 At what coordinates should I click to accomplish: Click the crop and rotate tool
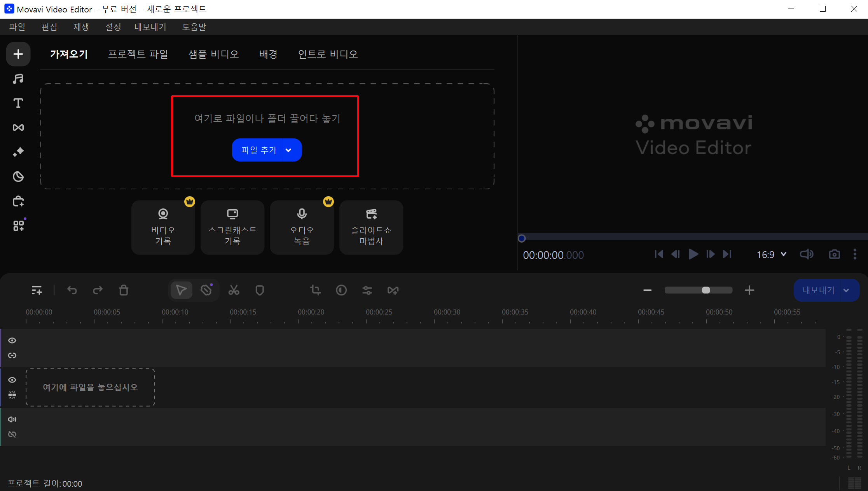coord(315,290)
